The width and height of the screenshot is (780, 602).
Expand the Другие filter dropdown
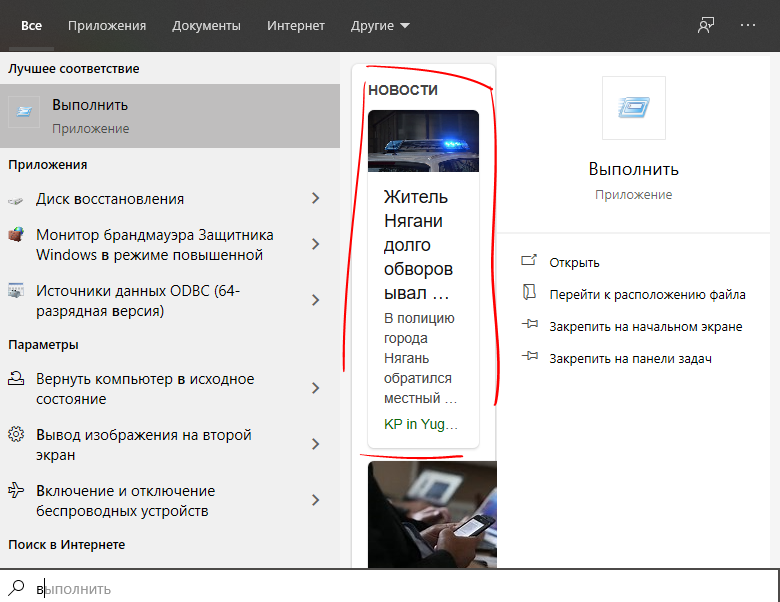[380, 25]
